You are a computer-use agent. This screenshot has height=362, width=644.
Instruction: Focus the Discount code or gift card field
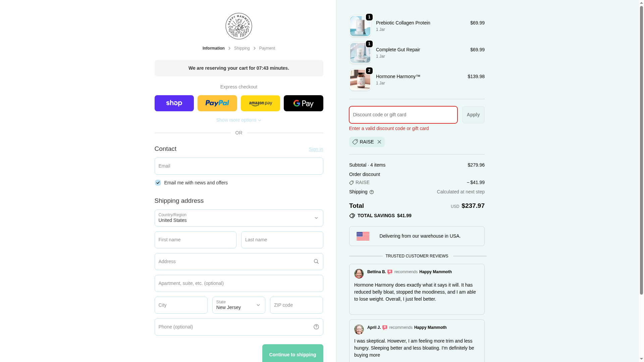click(403, 115)
